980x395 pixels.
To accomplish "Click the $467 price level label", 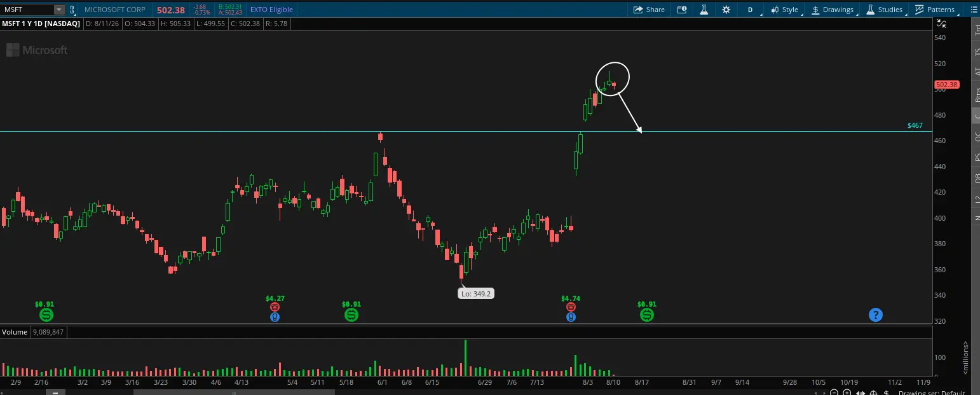I will (915, 126).
